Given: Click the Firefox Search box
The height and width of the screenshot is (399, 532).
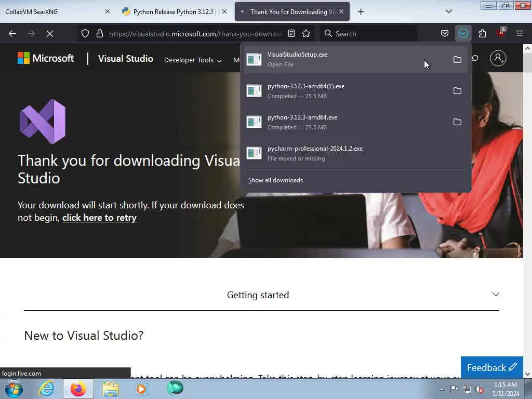Looking at the screenshot, I should coord(368,34).
